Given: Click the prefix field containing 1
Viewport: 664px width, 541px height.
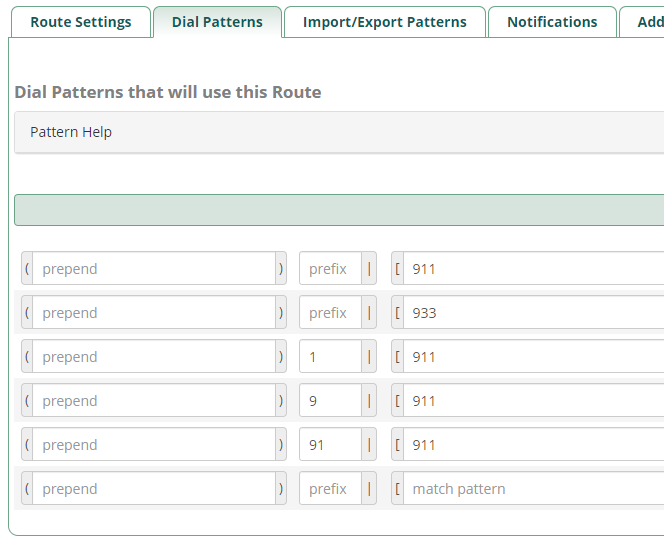Looking at the screenshot, I should [330, 356].
